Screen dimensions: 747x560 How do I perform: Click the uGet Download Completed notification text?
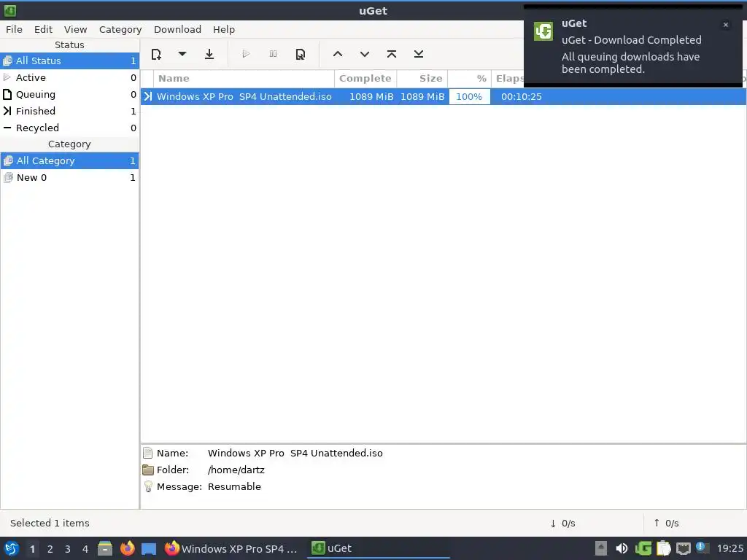coord(631,40)
